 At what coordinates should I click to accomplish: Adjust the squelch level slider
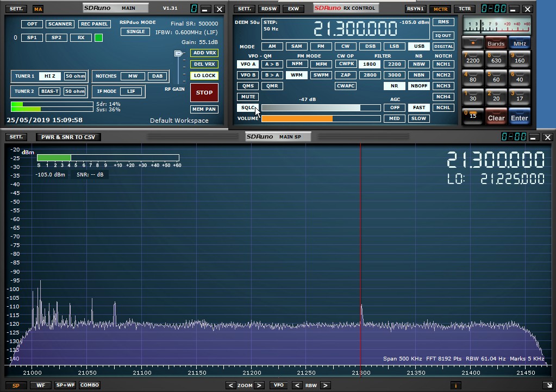point(321,108)
